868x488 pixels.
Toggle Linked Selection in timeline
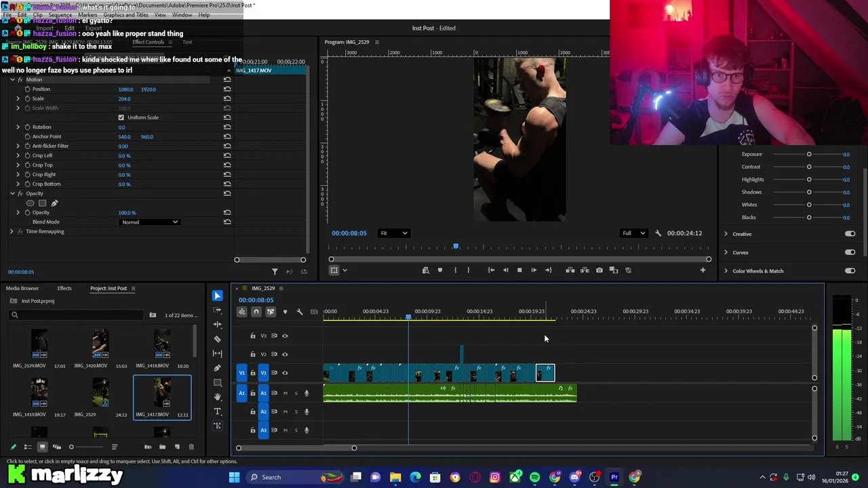[x=271, y=312]
